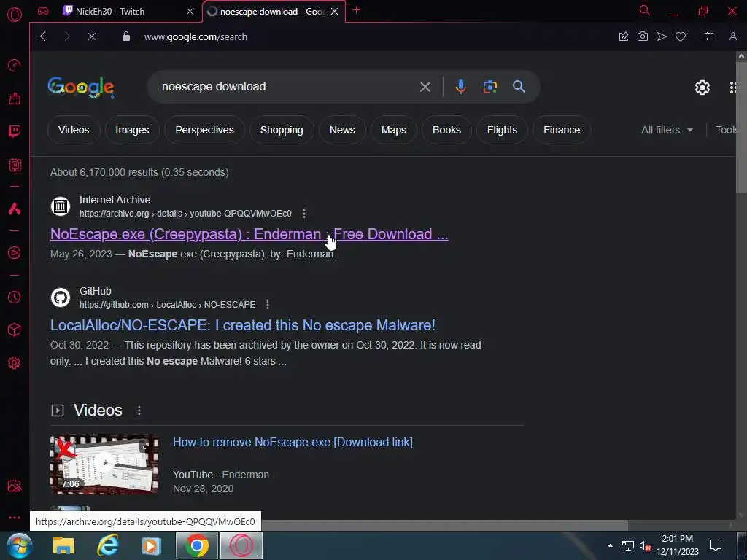Filter results by Shopping
Screen dimensions: 747x560
tap(282, 130)
